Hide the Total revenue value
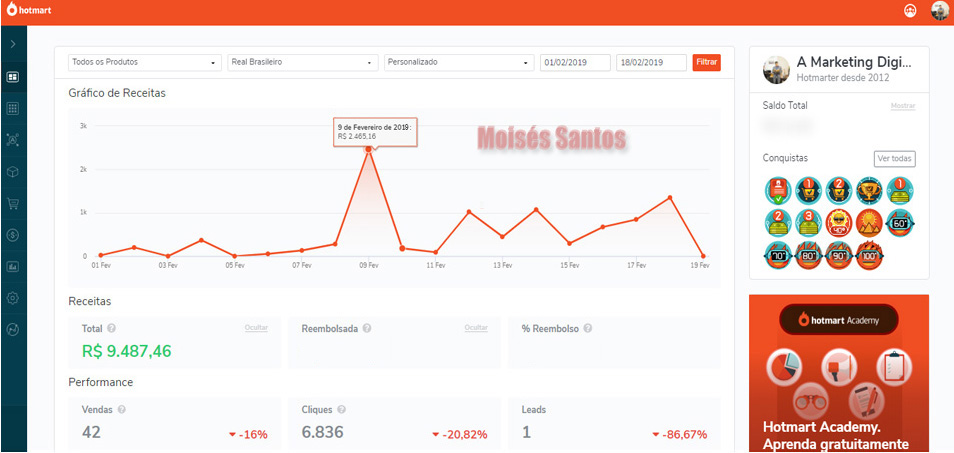The width and height of the screenshot is (954, 453). click(x=256, y=328)
